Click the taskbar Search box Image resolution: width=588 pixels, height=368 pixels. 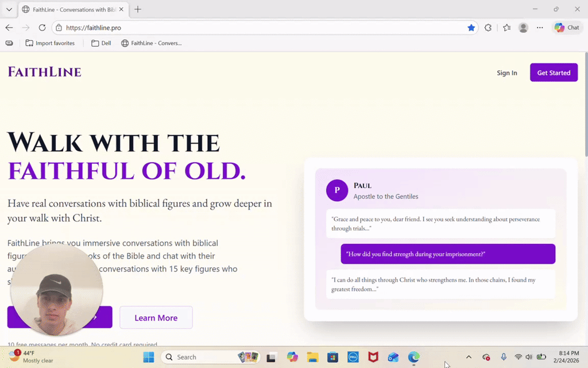click(210, 357)
